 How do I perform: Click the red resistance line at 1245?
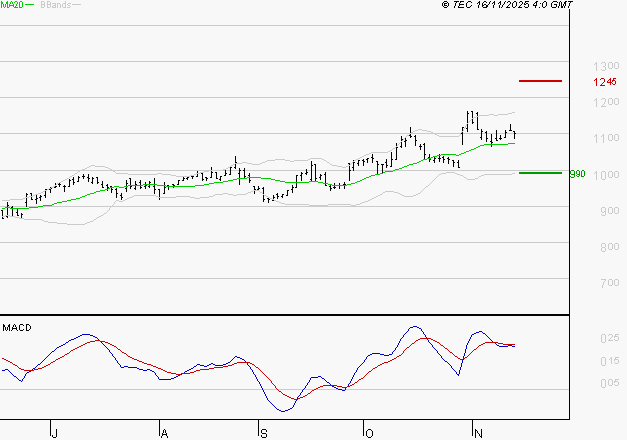point(540,81)
